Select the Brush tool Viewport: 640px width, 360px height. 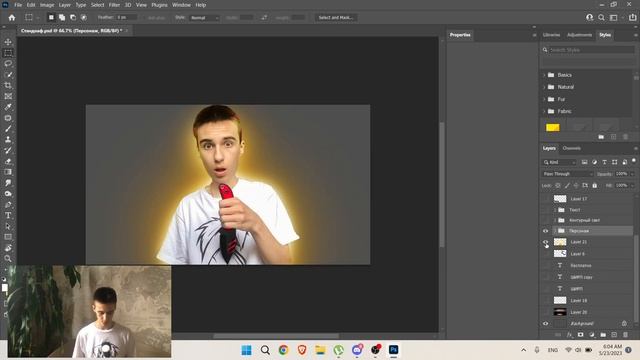point(8,129)
